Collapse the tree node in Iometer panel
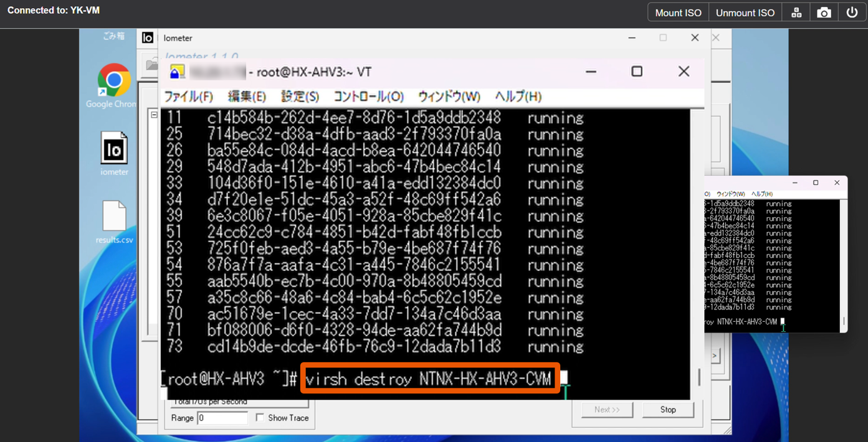 coord(154,115)
